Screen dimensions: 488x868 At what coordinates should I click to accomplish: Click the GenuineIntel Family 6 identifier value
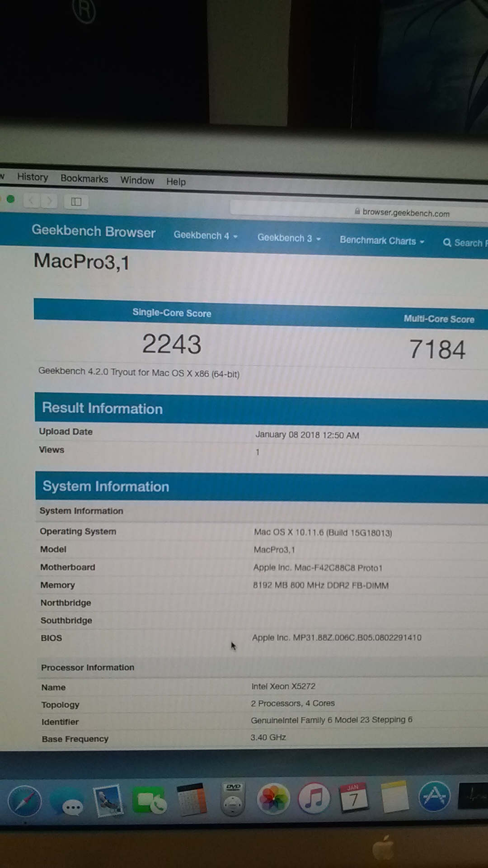331,720
